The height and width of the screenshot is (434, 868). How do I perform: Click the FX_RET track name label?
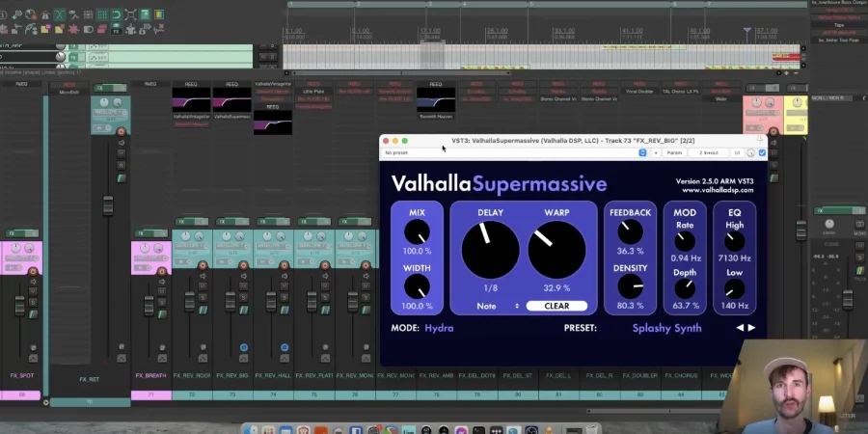click(x=90, y=379)
